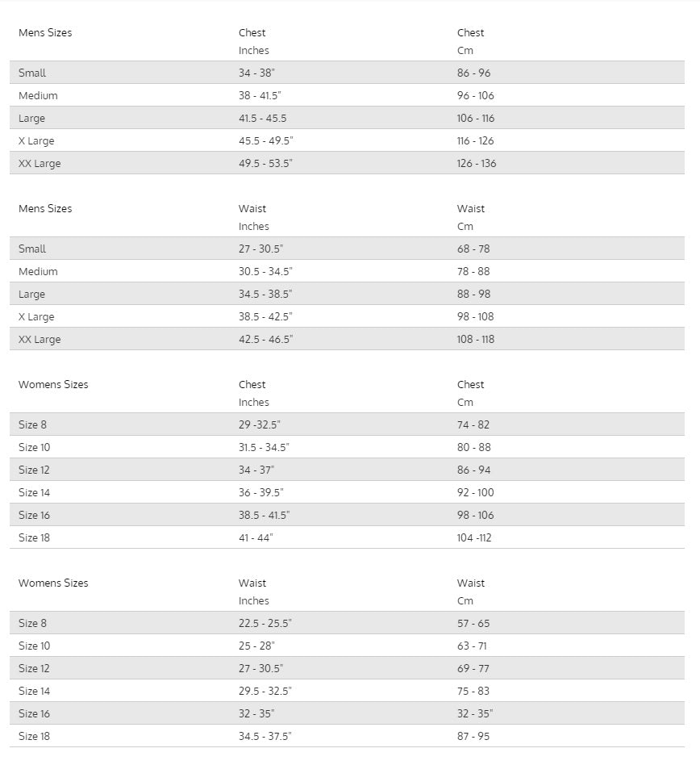This screenshot has height=765, width=700.
Task: Click the mens waist 98 - 108 cm cell
Action: pos(476,316)
